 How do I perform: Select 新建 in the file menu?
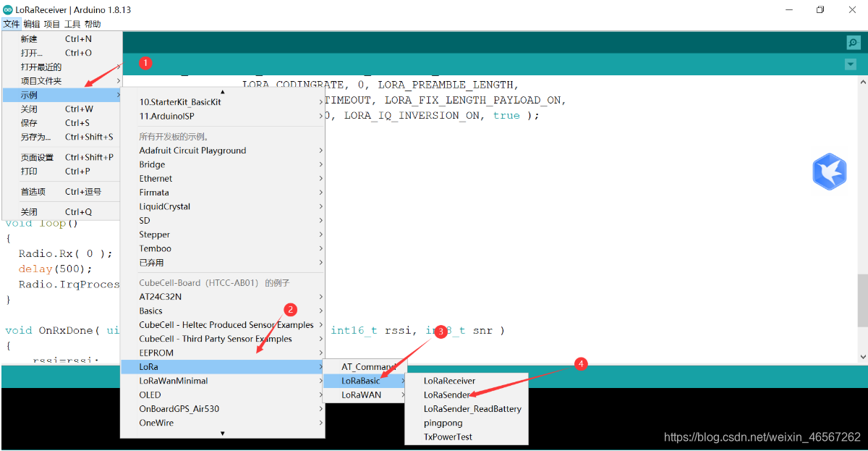pos(62,39)
